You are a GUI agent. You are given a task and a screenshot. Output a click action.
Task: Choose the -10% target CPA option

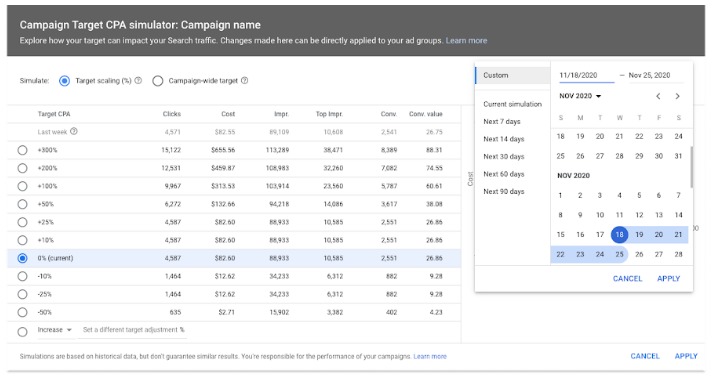click(22, 276)
